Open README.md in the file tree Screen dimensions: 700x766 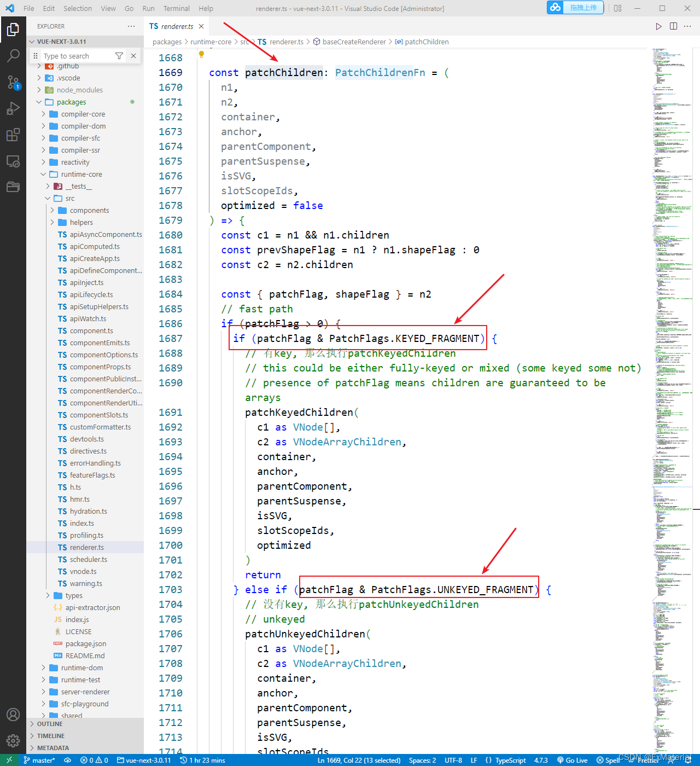(x=85, y=655)
